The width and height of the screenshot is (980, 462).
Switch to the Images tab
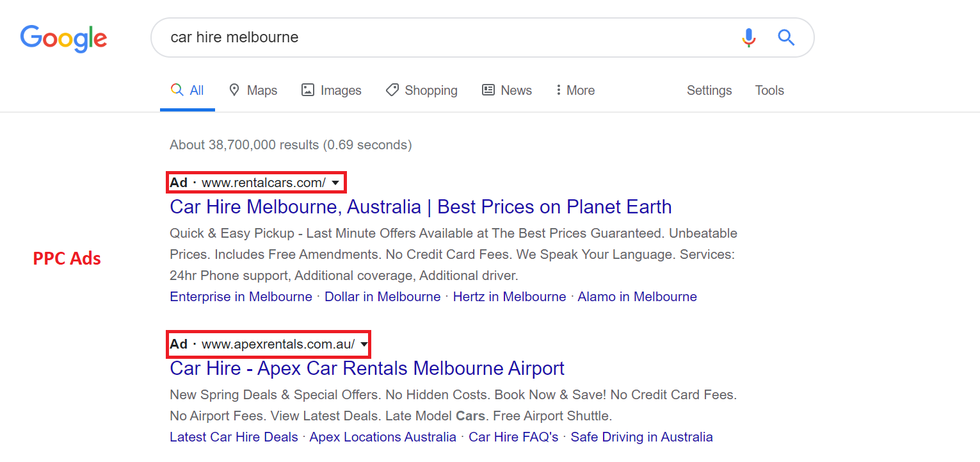pyautogui.click(x=332, y=90)
